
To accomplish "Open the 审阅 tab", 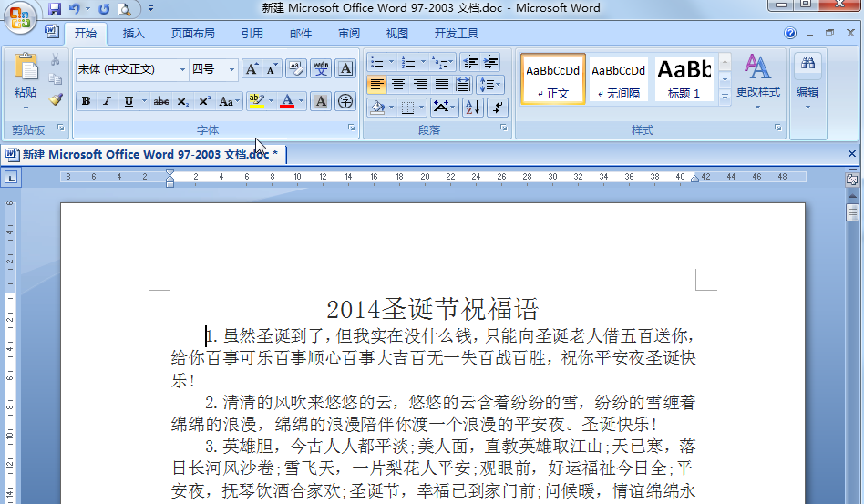I will [x=349, y=34].
